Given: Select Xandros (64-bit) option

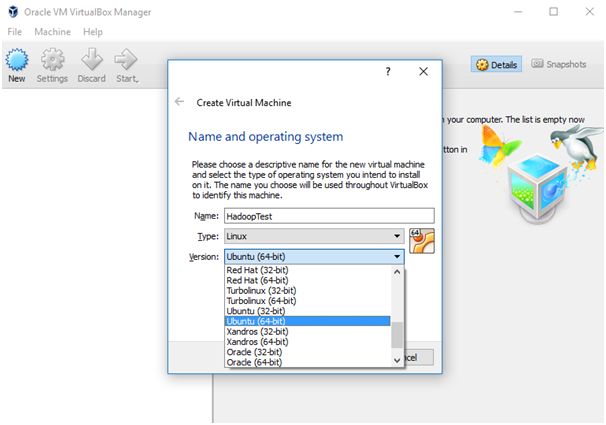Looking at the screenshot, I should pyautogui.click(x=308, y=342).
